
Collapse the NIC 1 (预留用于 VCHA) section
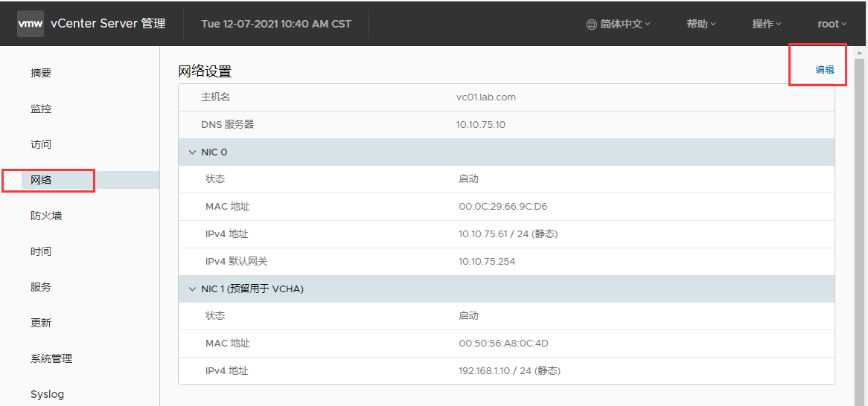pos(193,289)
